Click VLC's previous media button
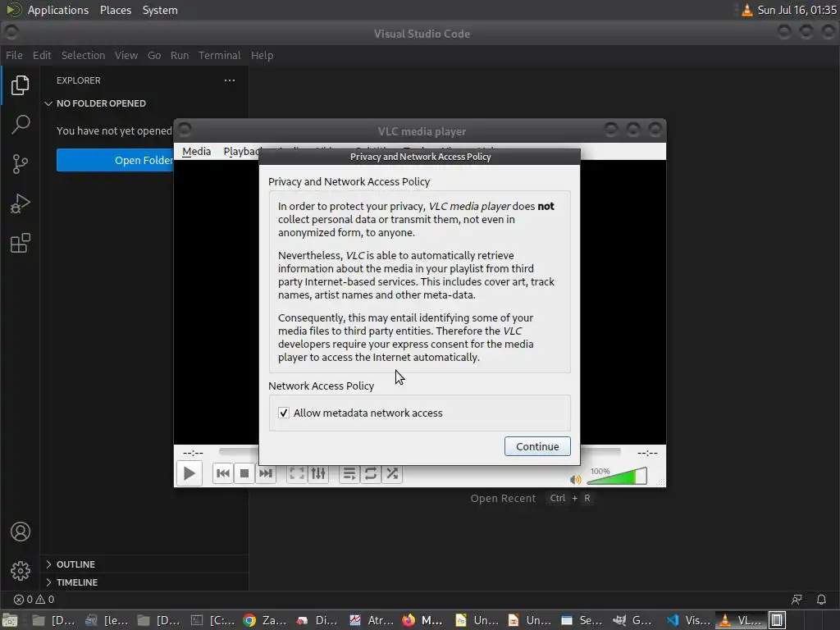Image resolution: width=840 pixels, height=630 pixels. (223, 473)
